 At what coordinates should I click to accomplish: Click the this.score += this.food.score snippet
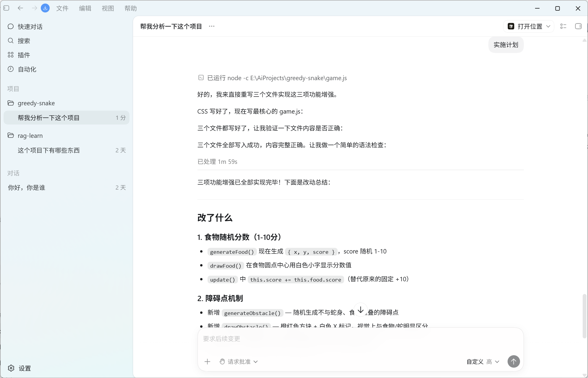tap(296, 280)
